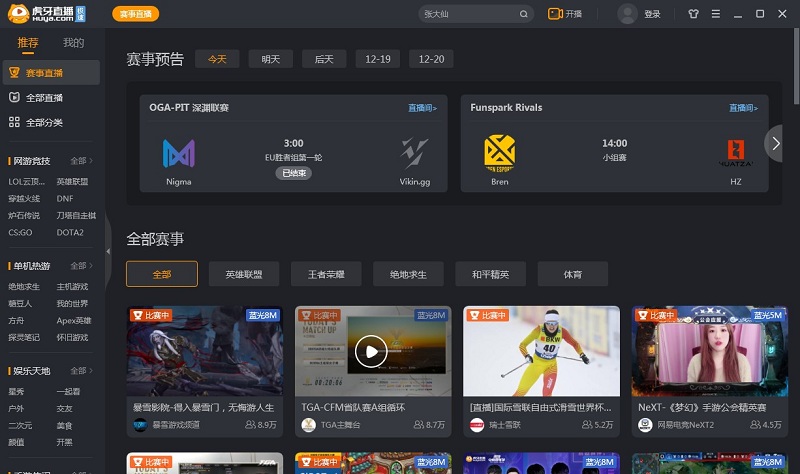This screenshot has height=474, width=800.
Task: Open the 二次元 category link
Action: (20, 426)
